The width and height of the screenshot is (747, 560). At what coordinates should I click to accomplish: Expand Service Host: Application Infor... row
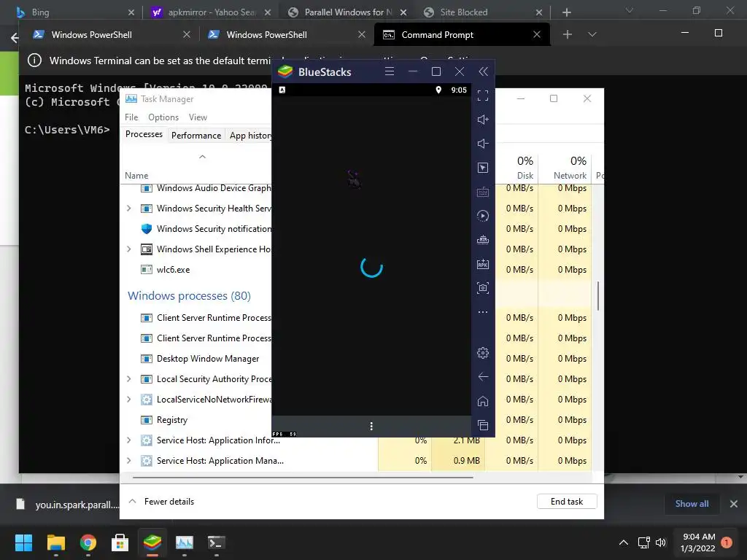tap(128, 440)
